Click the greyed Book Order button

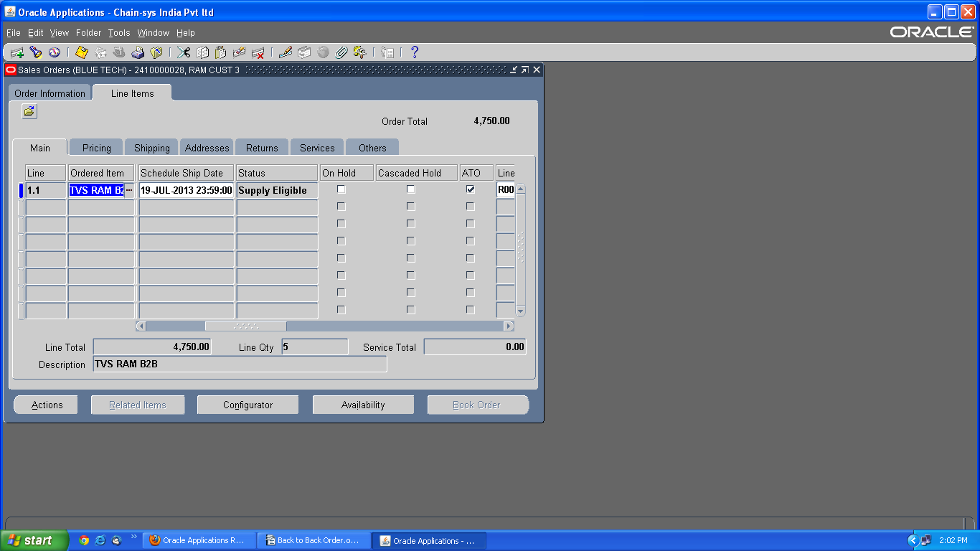click(478, 405)
